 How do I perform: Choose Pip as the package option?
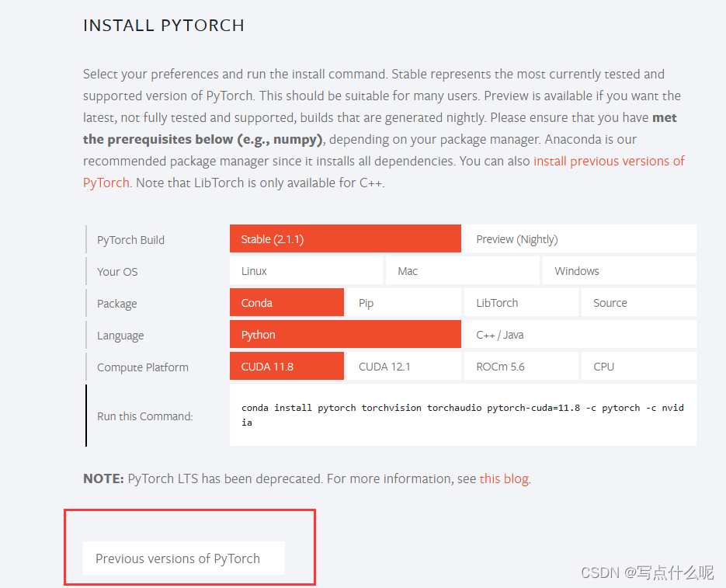403,302
